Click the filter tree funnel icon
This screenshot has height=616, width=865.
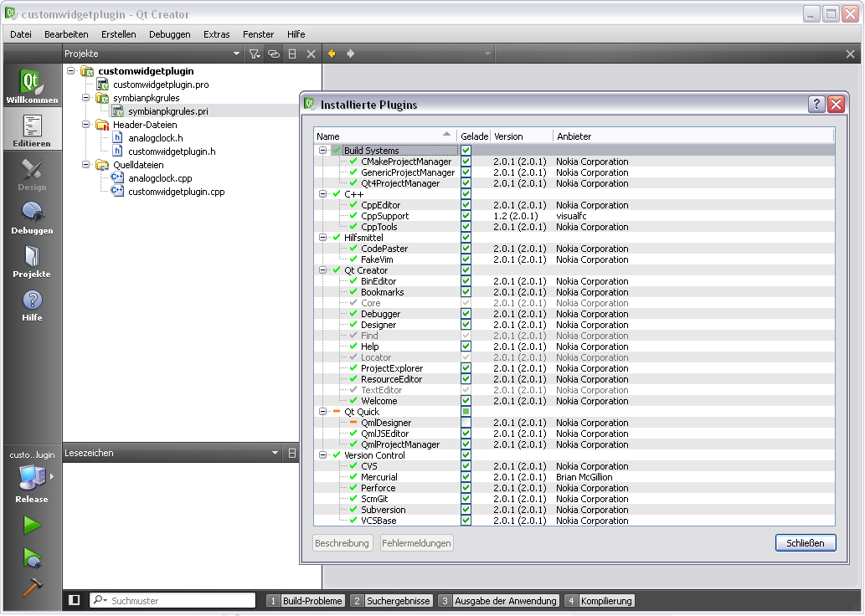point(255,54)
